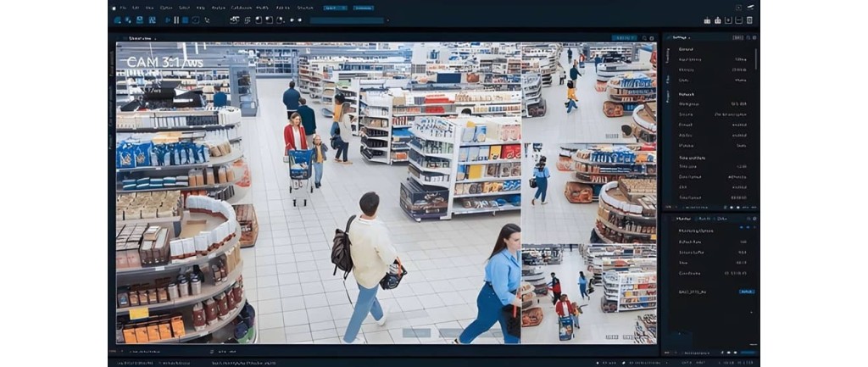This screenshot has width=868, height=367.
Task: Switch to the Tracking vertical tab
Action: (668, 55)
